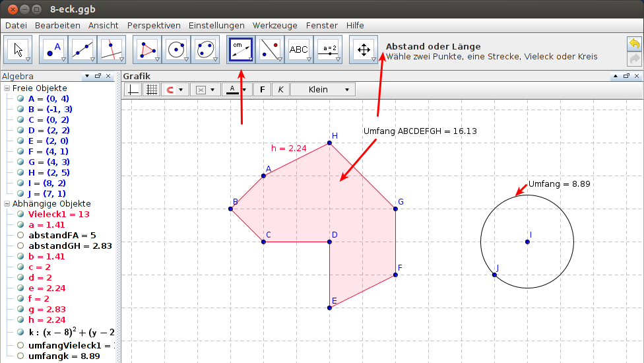Hide Vieleck1 via its visibility bullet
The image size is (644, 363).
(20, 214)
